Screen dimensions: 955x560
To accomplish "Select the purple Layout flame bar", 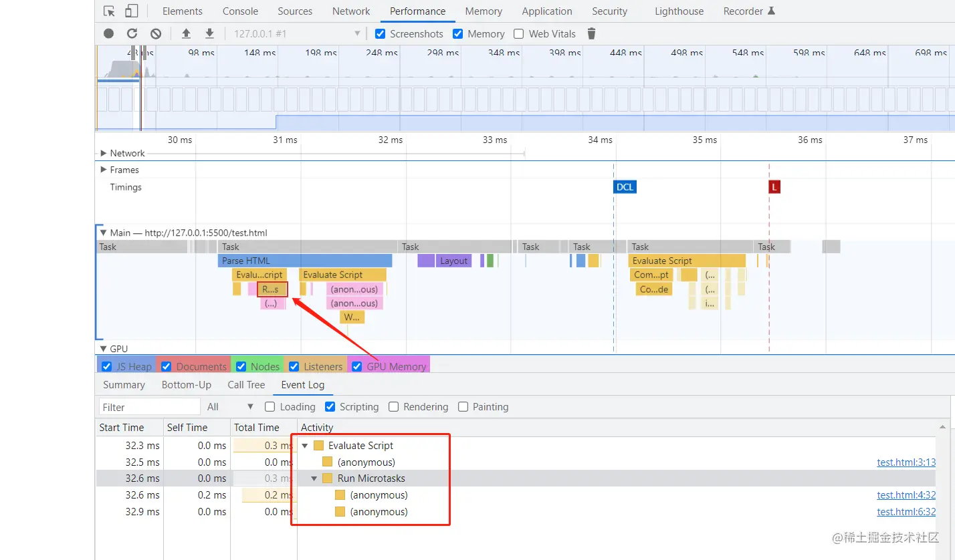I will pyautogui.click(x=453, y=261).
